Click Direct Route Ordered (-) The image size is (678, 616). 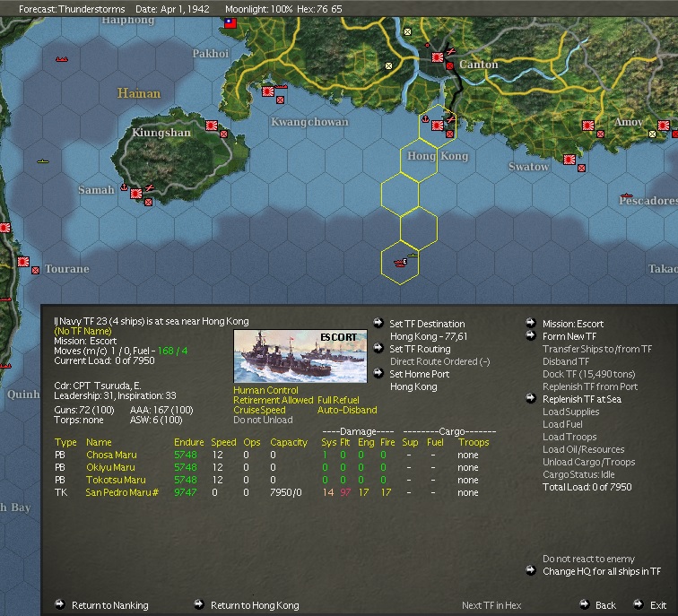tap(439, 361)
